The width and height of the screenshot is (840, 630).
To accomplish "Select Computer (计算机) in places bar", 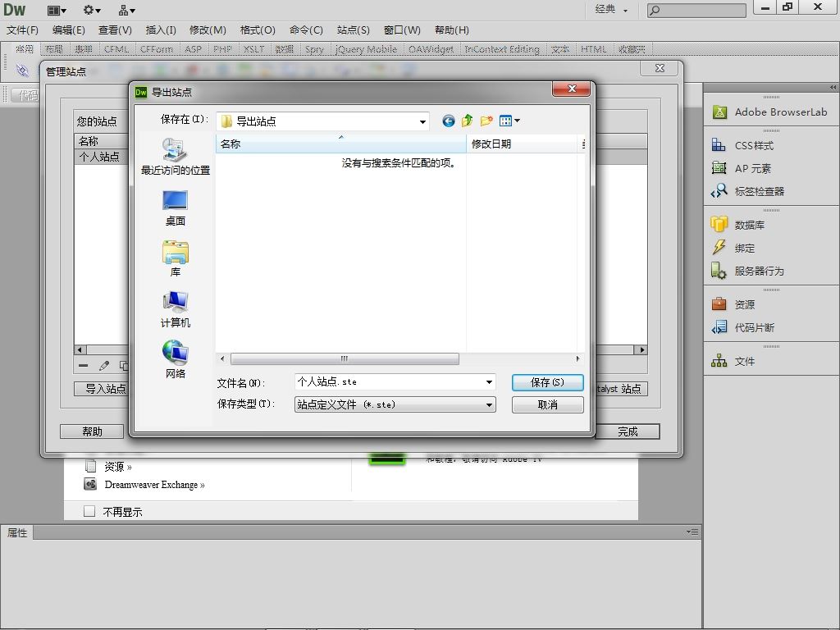I will tap(176, 309).
